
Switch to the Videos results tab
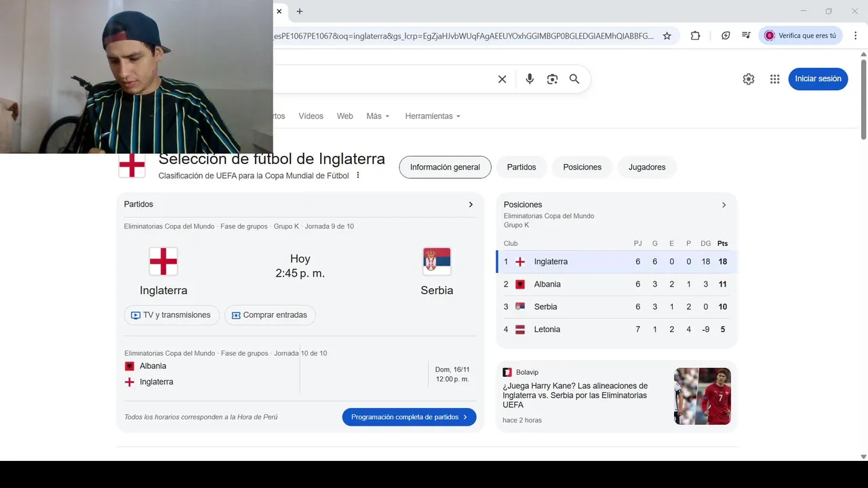pos(311,116)
